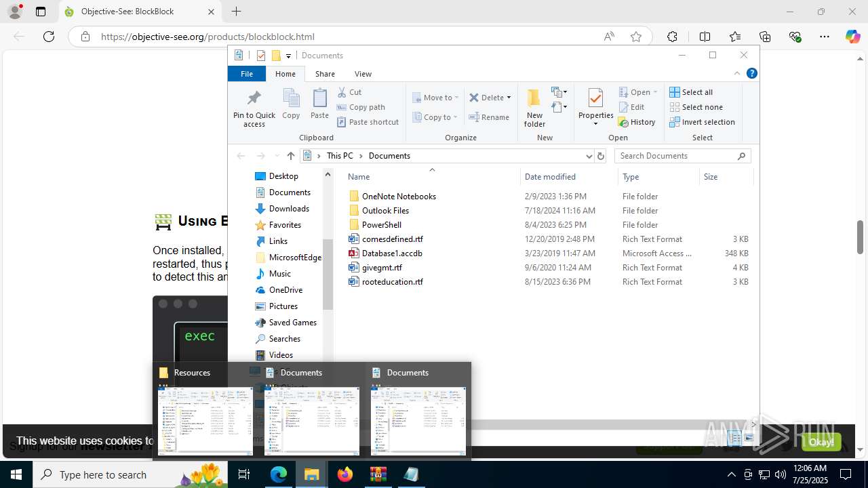The height and width of the screenshot is (488, 868).
Task: Click the Properties quick access toolbar icon
Action: [261, 56]
